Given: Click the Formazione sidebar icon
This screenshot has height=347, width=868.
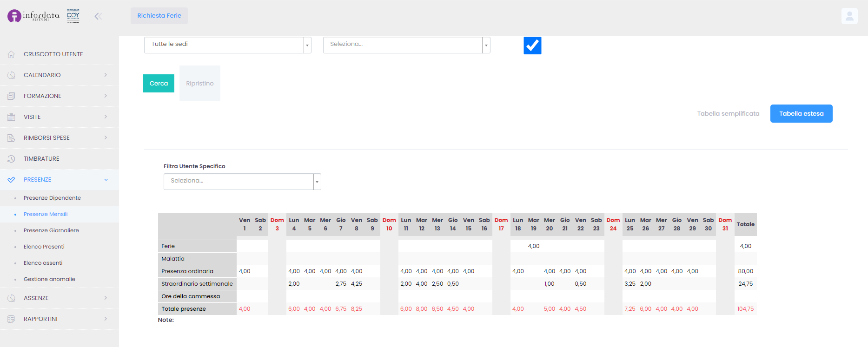Looking at the screenshot, I should pyautogui.click(x=11, y=96).
